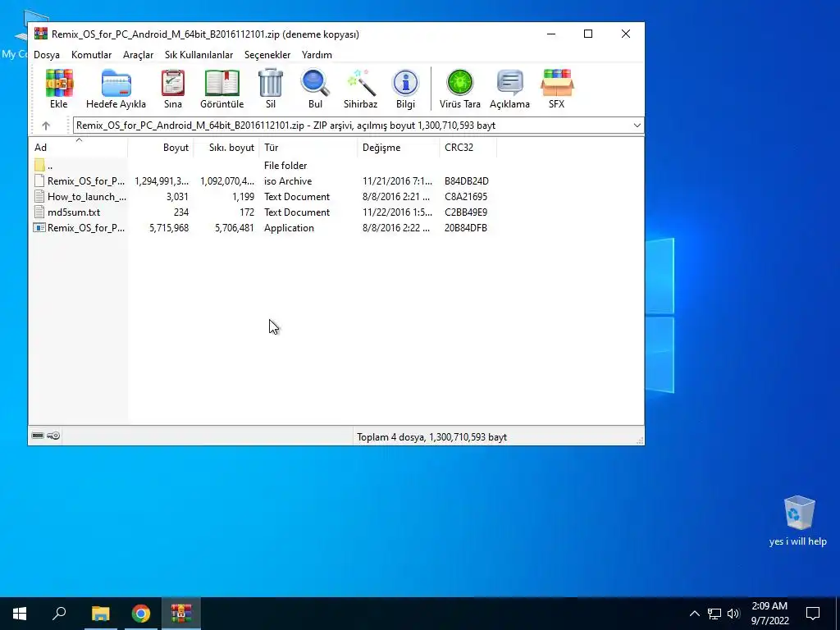
Task: Sort by the Değişme column header
Action: (399, 148)
